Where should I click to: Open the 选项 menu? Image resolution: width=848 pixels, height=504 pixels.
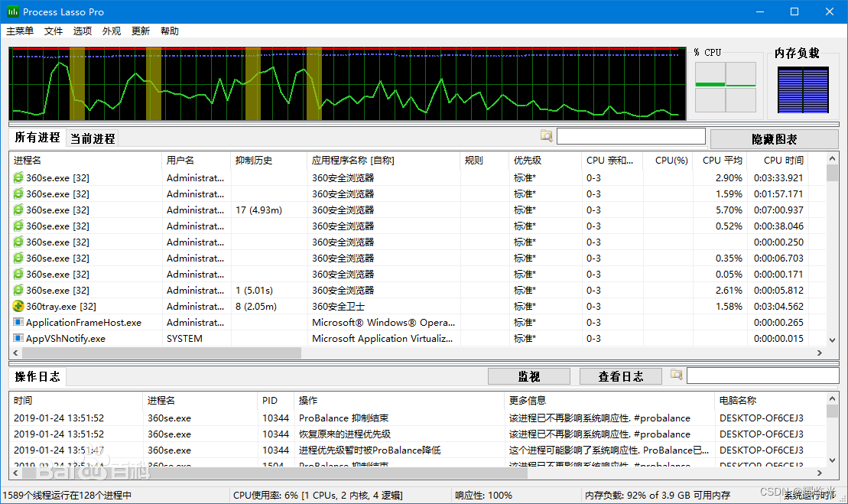click(83, 31)
